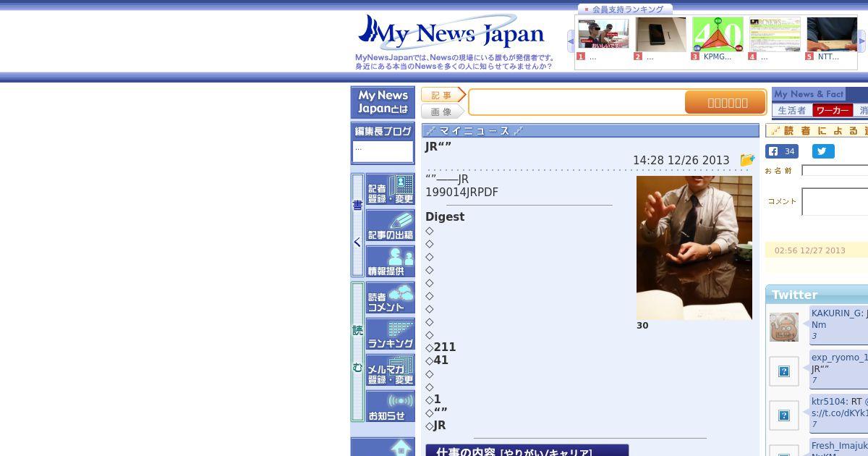Open the article photo of man gesturing
The width and height of the screenshot is (868, 456).
(x=694, y=248)
